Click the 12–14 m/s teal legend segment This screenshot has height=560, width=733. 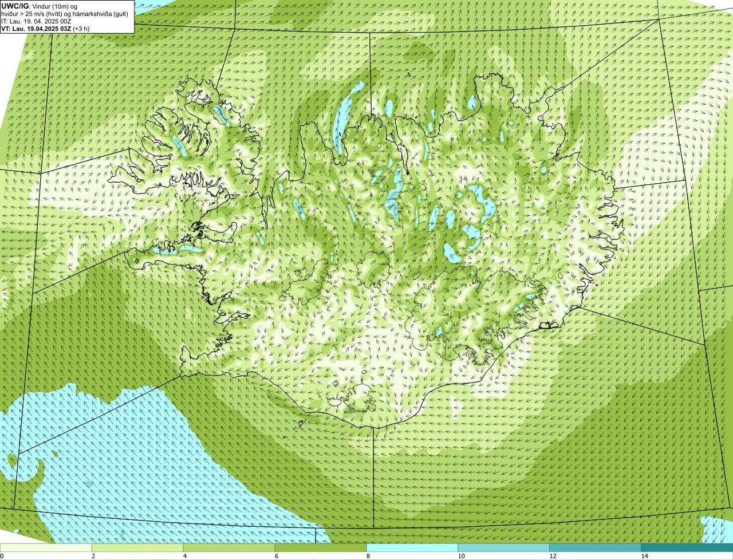click(x=596, y=548)
